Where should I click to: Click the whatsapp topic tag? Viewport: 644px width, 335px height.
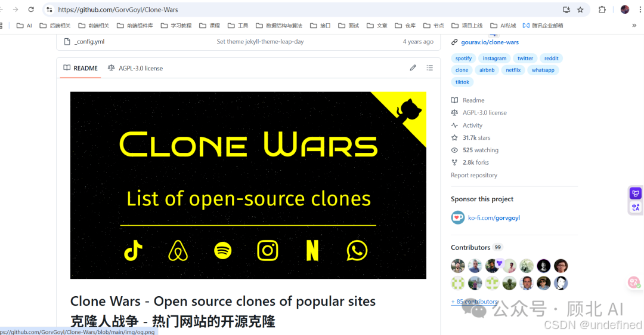click(543, 70)
